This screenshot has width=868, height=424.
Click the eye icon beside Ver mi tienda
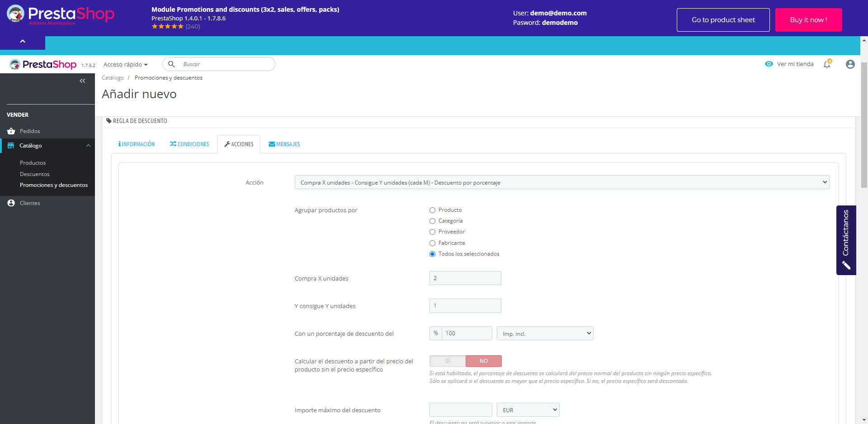click(769, 64)
